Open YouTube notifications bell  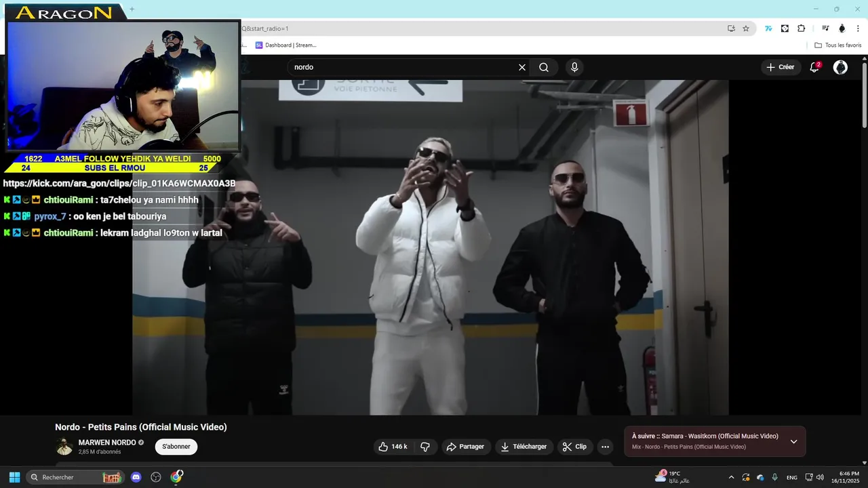point(815,67)
